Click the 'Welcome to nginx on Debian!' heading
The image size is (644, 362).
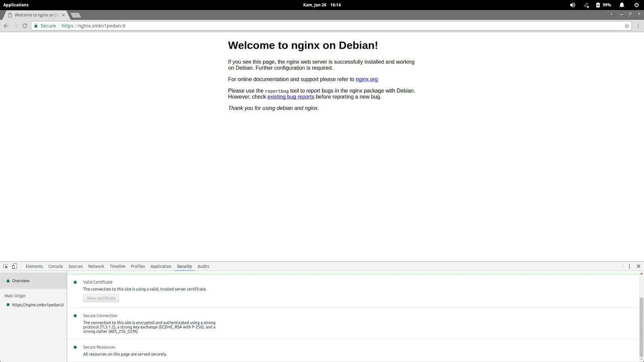click(303, 45)
